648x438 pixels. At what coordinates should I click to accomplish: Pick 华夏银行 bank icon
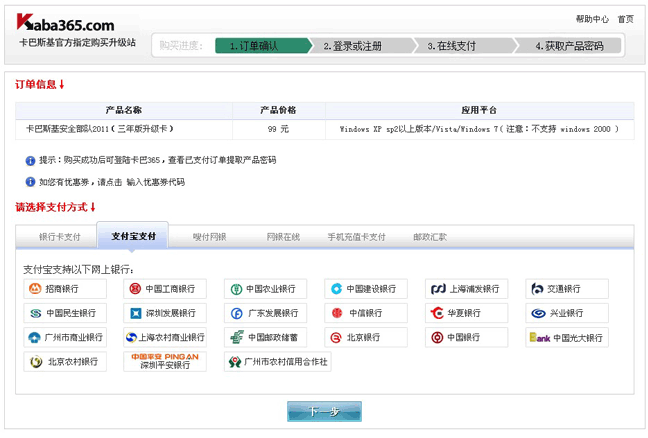[466, 313]
